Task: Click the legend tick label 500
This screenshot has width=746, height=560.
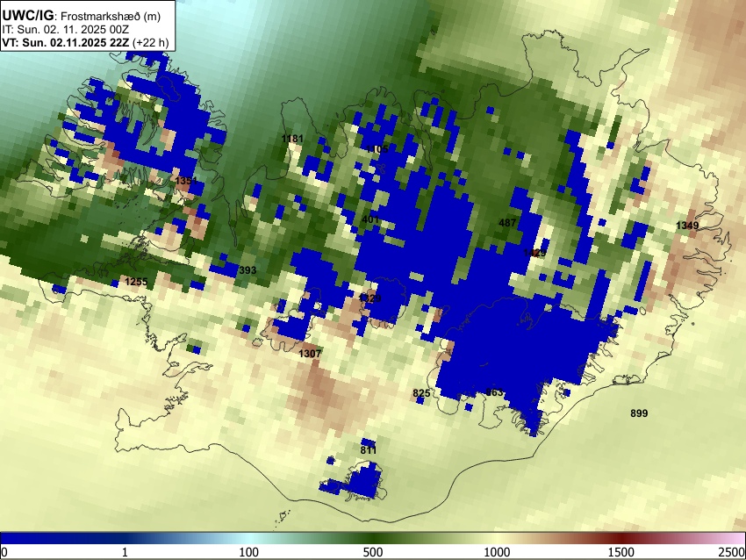Action: [373, 552]
